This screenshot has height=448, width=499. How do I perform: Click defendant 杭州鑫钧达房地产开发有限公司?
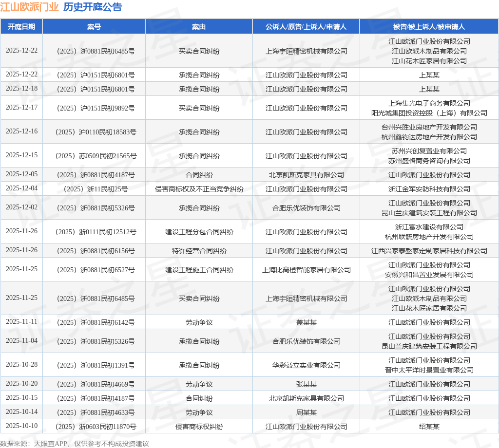[429, 137]
